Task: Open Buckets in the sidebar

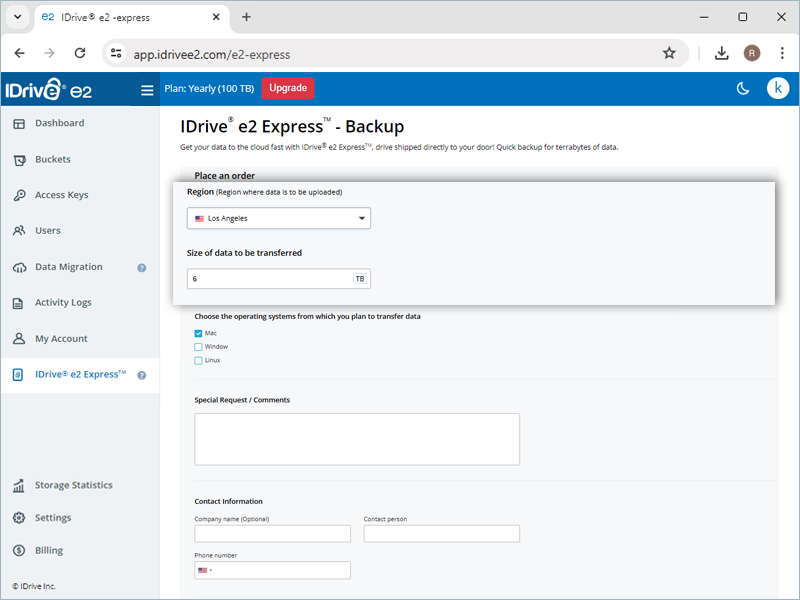Action: pos(52,159)
